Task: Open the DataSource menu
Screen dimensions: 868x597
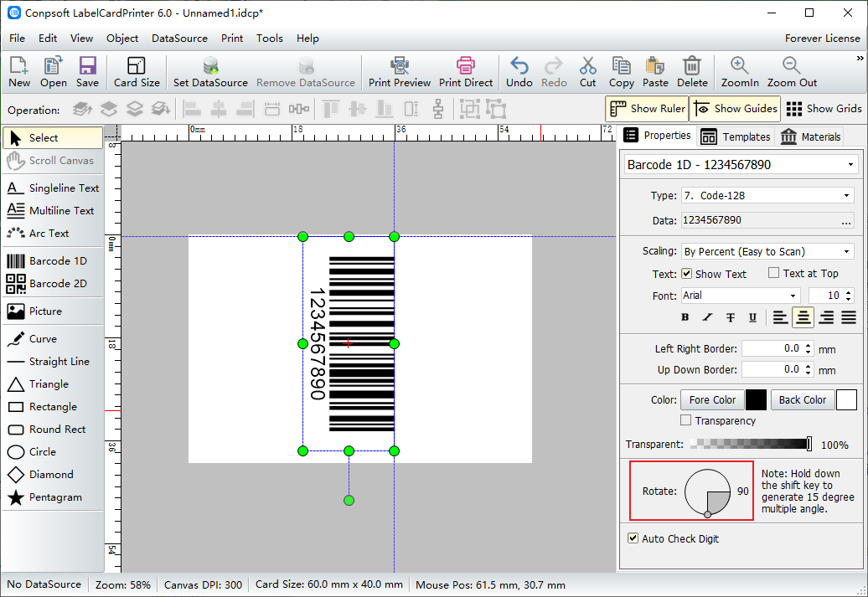Action: 179,39
